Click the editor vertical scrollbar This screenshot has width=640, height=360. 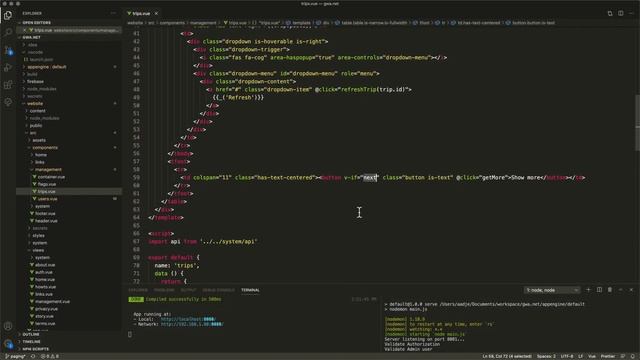pyautogui.click(x=637, y=122)
